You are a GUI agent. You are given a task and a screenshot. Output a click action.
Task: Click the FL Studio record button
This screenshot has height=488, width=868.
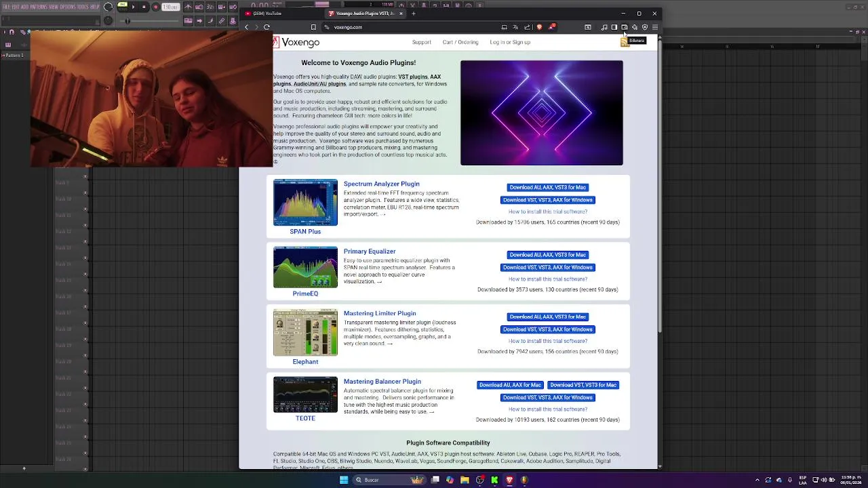click(x=156, y=7)
